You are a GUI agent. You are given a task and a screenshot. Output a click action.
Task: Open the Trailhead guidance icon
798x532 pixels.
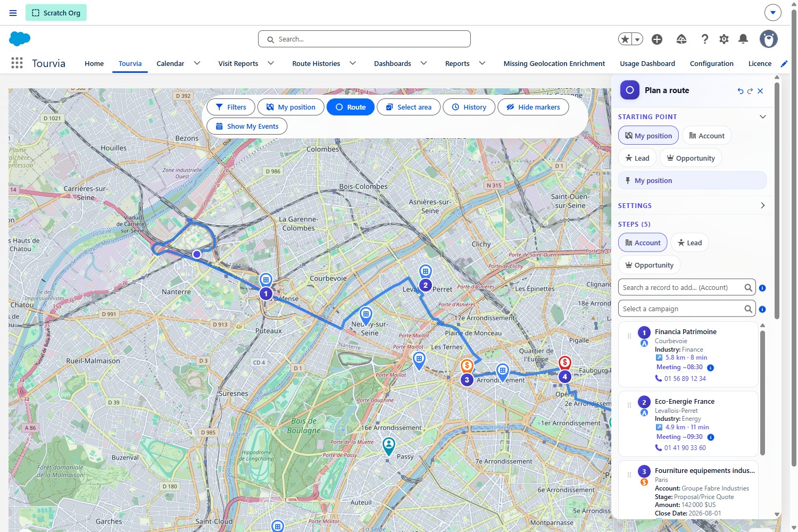(681, 39)
